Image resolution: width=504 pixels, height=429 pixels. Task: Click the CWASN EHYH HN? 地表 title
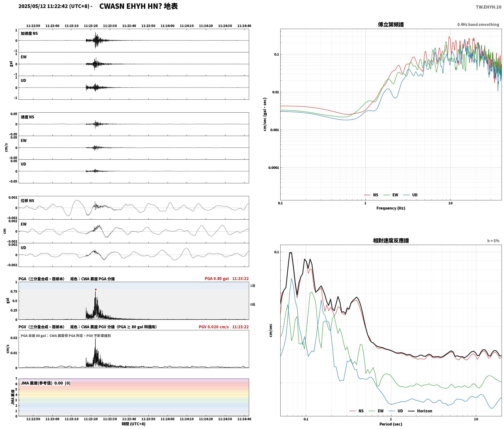click(139, 6)
